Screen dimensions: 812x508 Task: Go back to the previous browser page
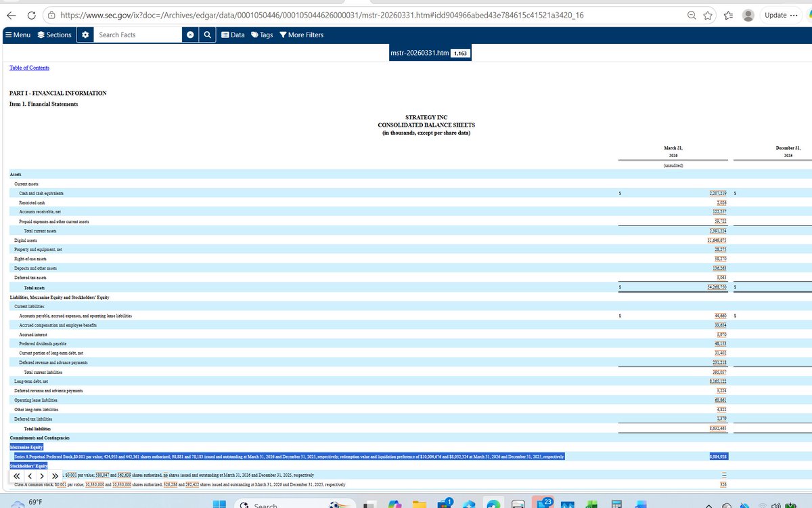(x=12, y=15)
